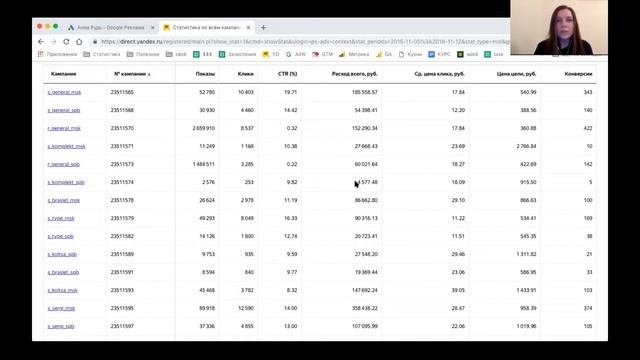Open the $$$ spreadsheet bookmark
The width and height of the screenshot is (640, 360).
click(x=202, y=54)
